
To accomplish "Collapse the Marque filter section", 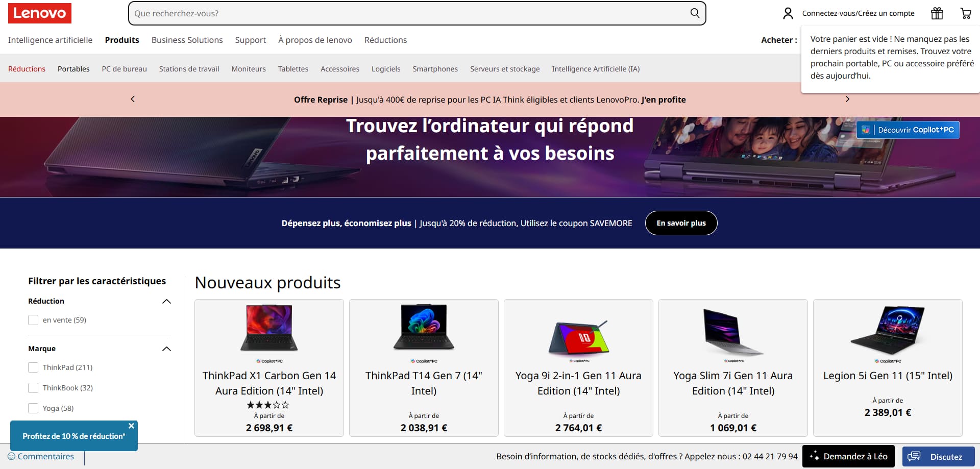I will click(x=166, y=349).
